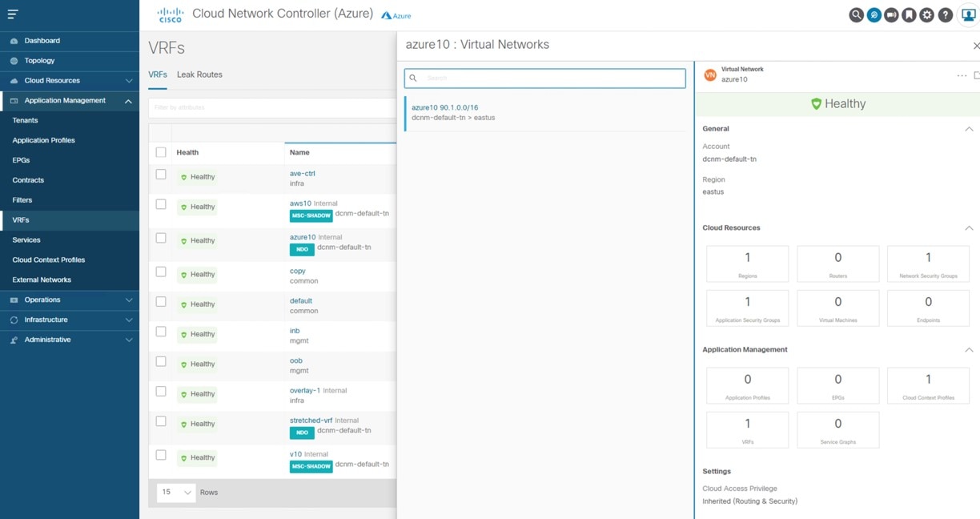This screenshot has width=980, height=519.
Task: Collapse the sidebar with the hamburger icon
Action: [x=12, y=14]
